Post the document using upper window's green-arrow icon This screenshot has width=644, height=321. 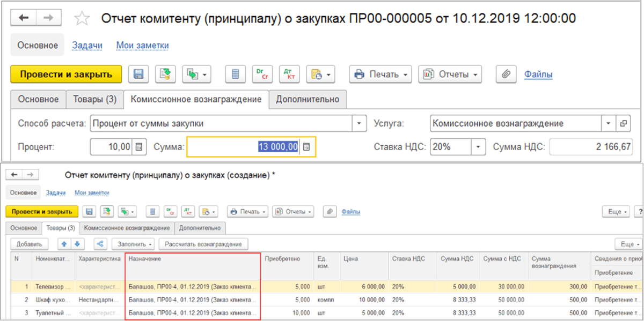[x=166, y=74]
